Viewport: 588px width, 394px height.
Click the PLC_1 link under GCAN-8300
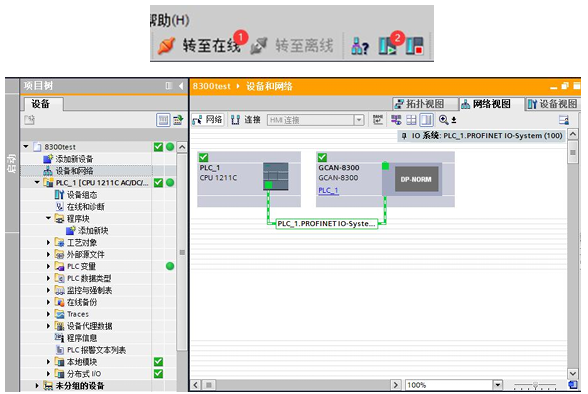click(328, 190)
